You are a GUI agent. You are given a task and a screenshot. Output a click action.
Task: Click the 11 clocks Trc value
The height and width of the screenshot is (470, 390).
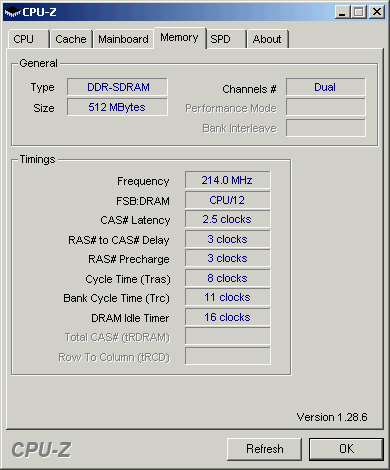[228, 297]
